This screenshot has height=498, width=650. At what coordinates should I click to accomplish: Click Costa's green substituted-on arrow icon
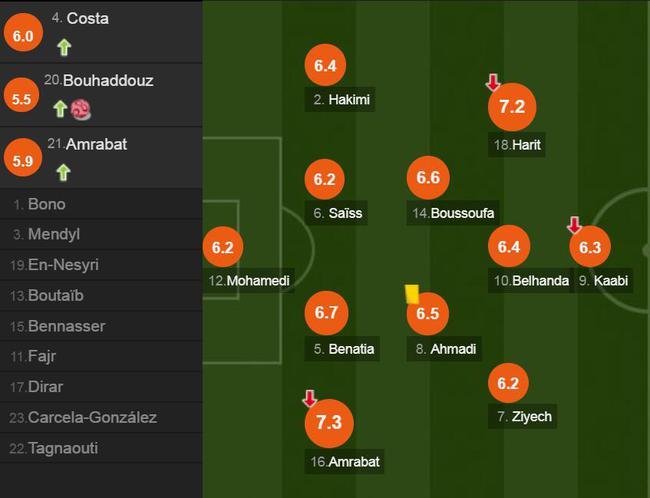click(x=64, y=47)
